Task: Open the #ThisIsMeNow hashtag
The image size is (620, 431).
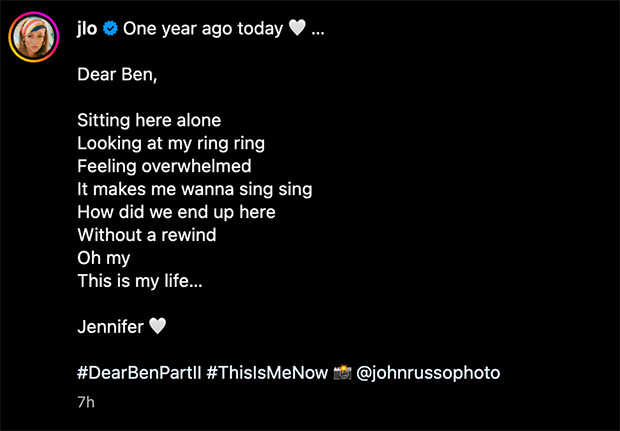Action: [x=267, y=373]
